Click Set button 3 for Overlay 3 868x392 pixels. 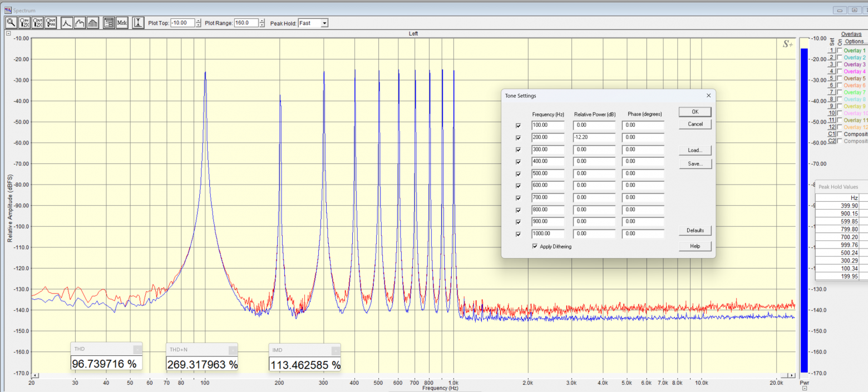tap(832, 64)
